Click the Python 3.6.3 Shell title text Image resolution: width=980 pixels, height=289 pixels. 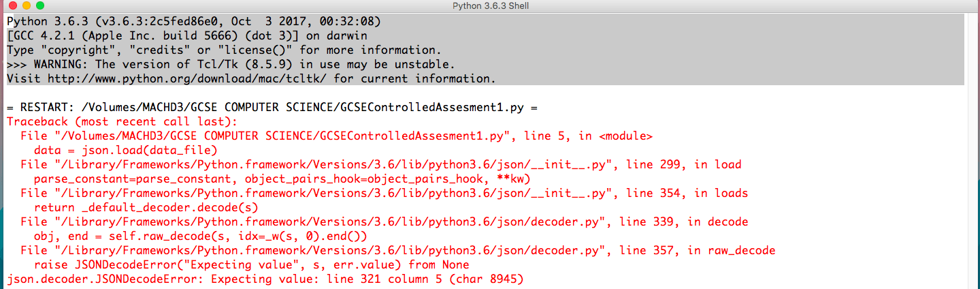490,5
